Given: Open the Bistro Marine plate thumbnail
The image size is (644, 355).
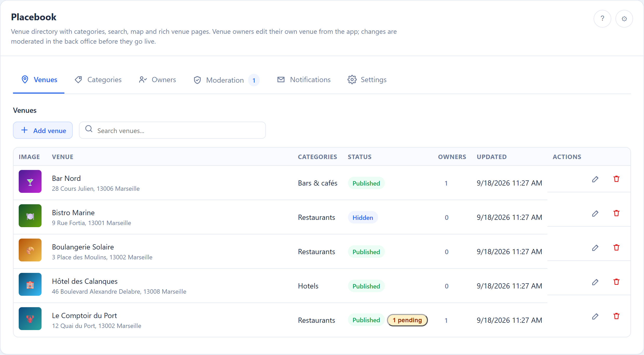Looking at the screenshot, I should (x=30, y=216).
